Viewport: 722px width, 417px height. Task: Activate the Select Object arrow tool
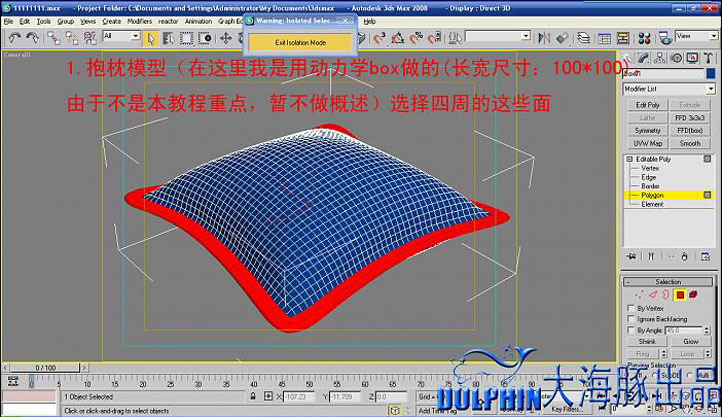(x=150, y=38)
